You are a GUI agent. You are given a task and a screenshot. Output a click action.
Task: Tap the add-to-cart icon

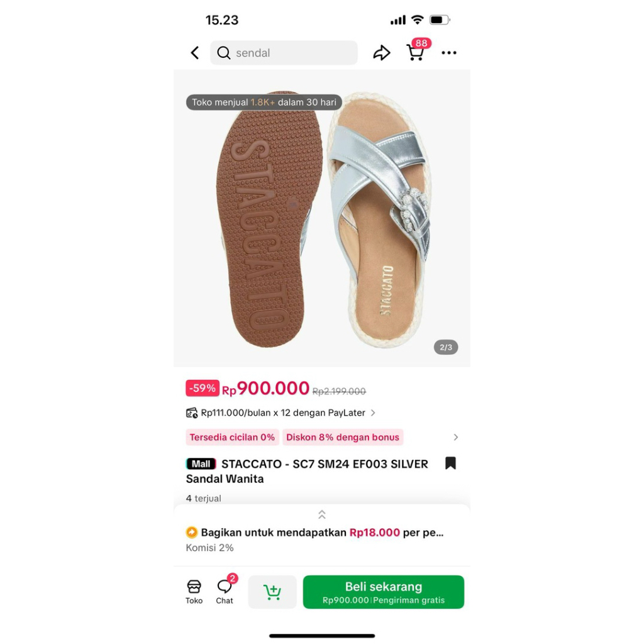[x=272, y=591]
